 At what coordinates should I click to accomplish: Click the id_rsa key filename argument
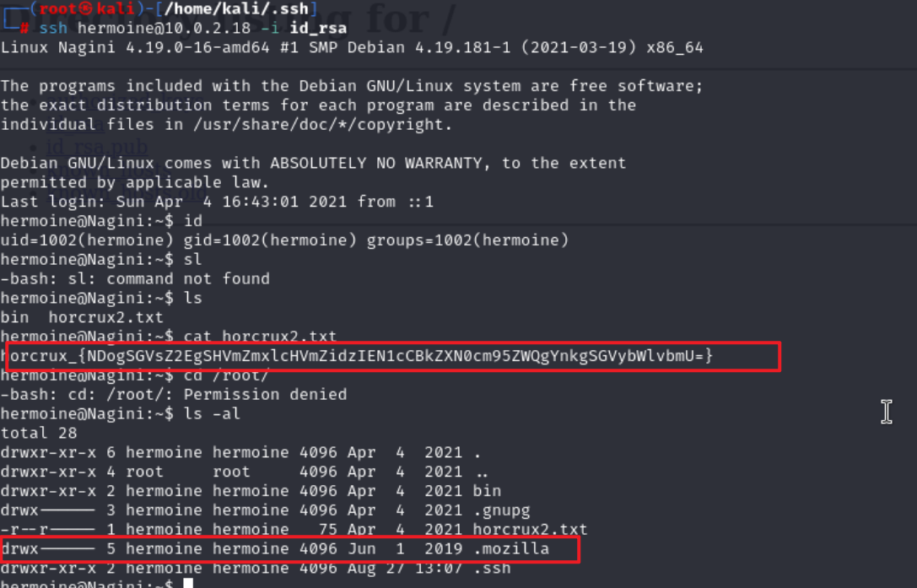318,28
